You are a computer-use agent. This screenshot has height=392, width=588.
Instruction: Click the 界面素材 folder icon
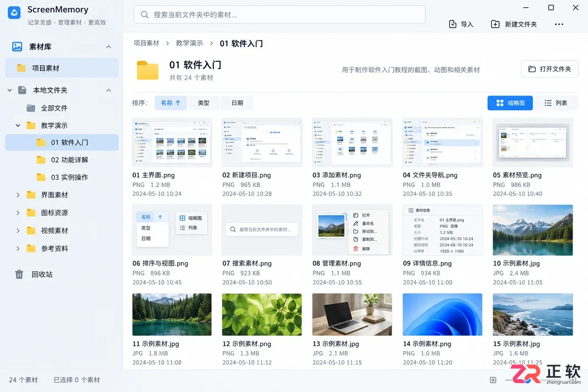coord(31,195)
